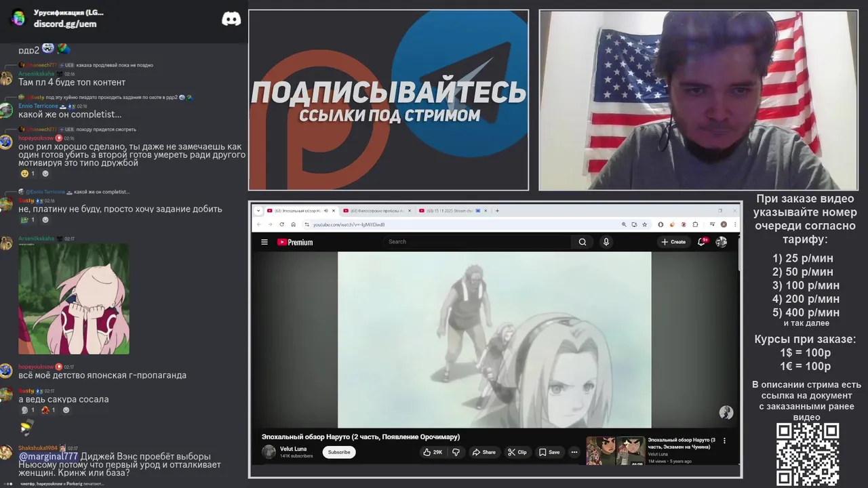Image resolution: width=868 pixels, height=488 pixels.
Task: Click the discord.gg/uem invite link
Action: (x=65, y=24)
